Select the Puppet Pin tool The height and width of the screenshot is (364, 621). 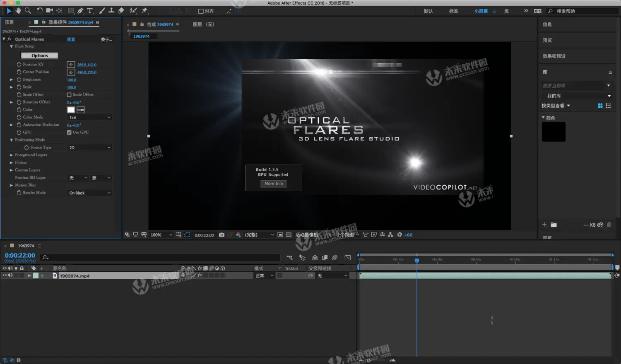click(x=144, y=11)
